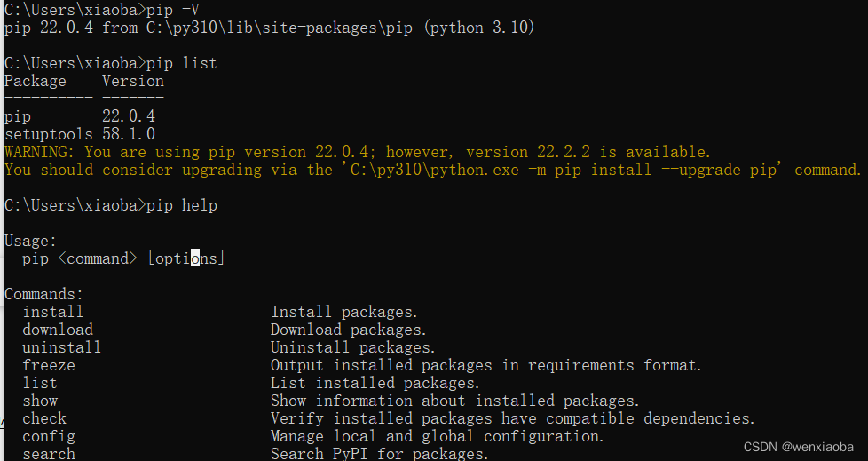Click the "check" command name
The height and width of the screenshot is (461, 868).
44,418
